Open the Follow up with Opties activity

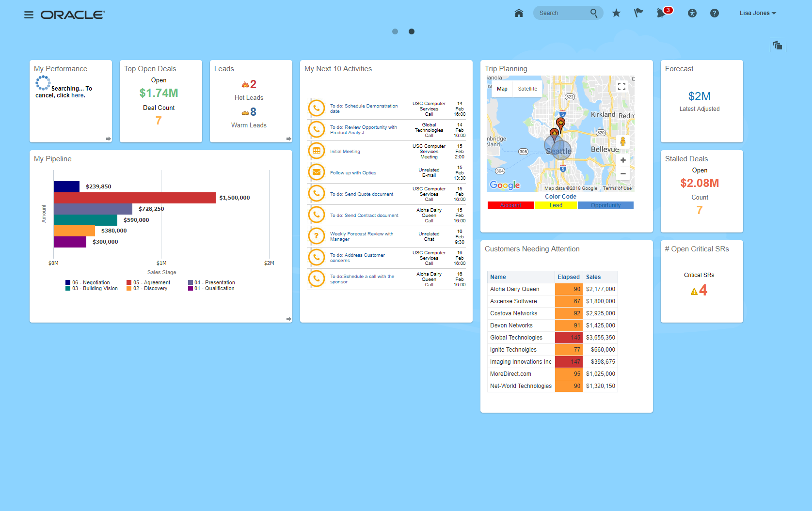pos(353,173)
